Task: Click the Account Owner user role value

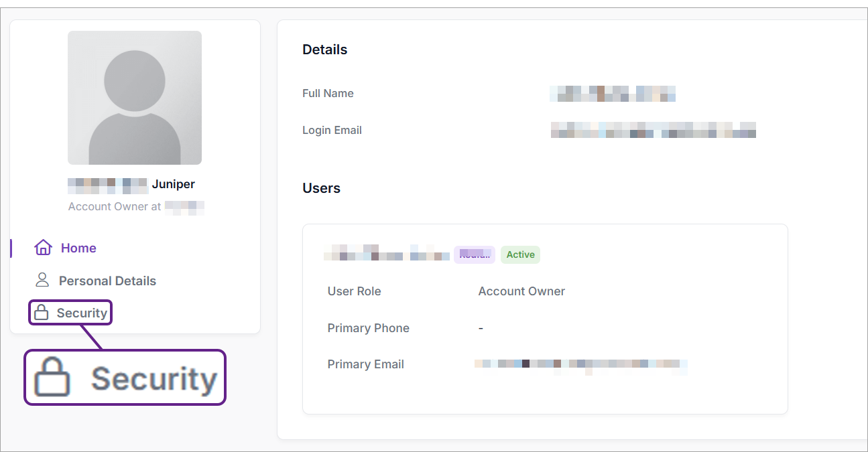Action: pyautogui.click(x=521, y=291)
